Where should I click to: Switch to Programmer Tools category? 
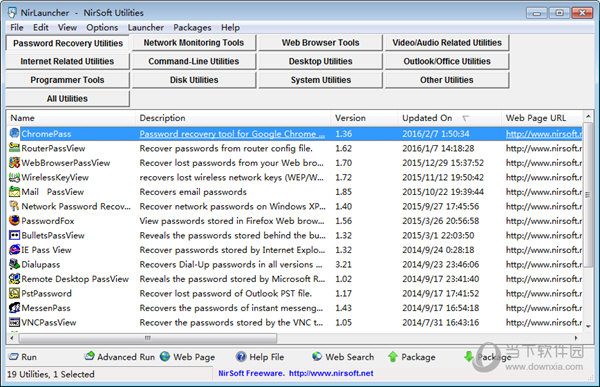[67, 80]
